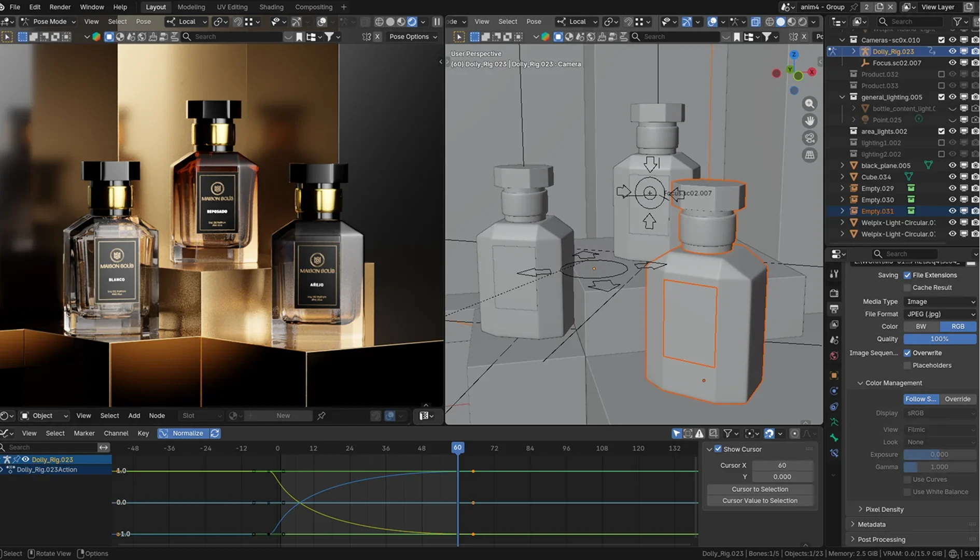
Task: Open the View Layer properties tab
Action: 834,325
